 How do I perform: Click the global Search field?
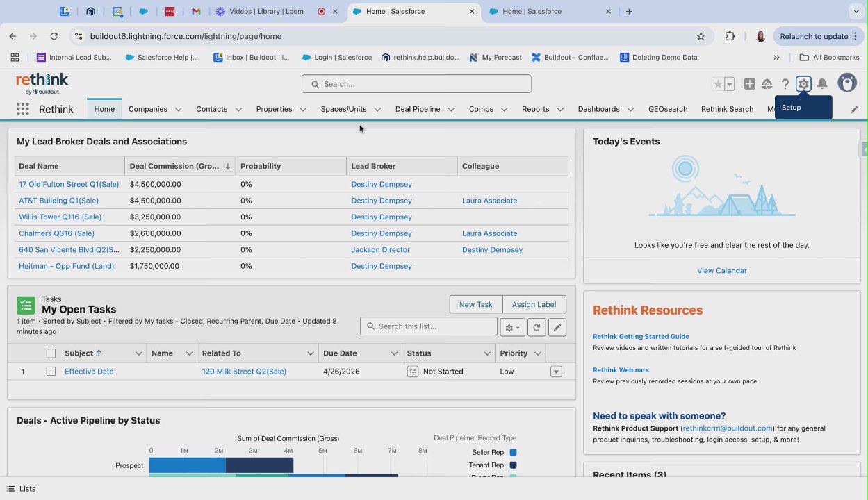tap(416, 84)
